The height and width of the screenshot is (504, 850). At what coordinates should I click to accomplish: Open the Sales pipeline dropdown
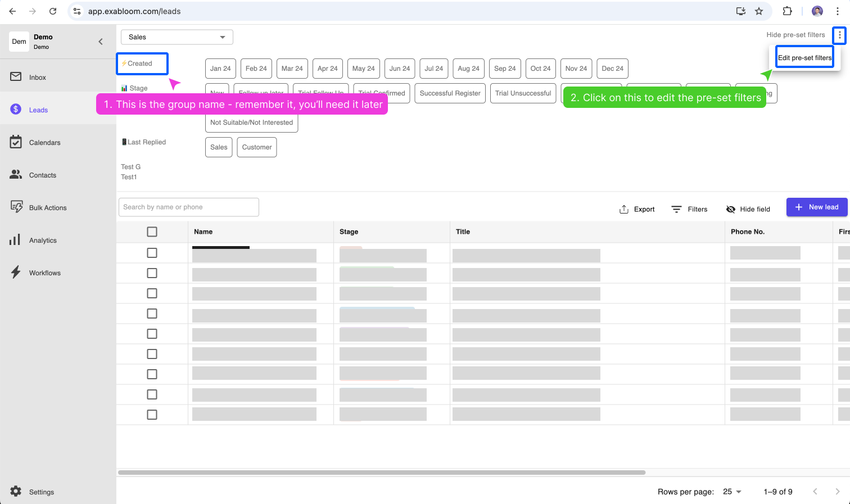coord(177,37)
